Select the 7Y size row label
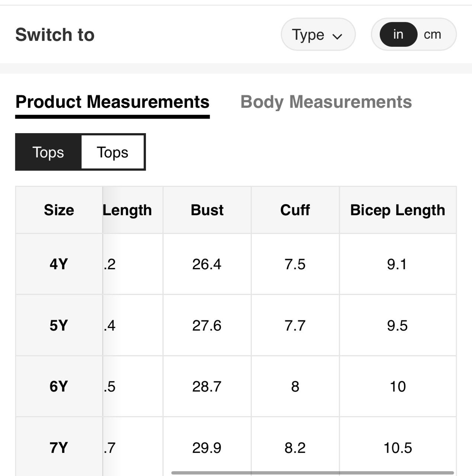 coord(59,447)
